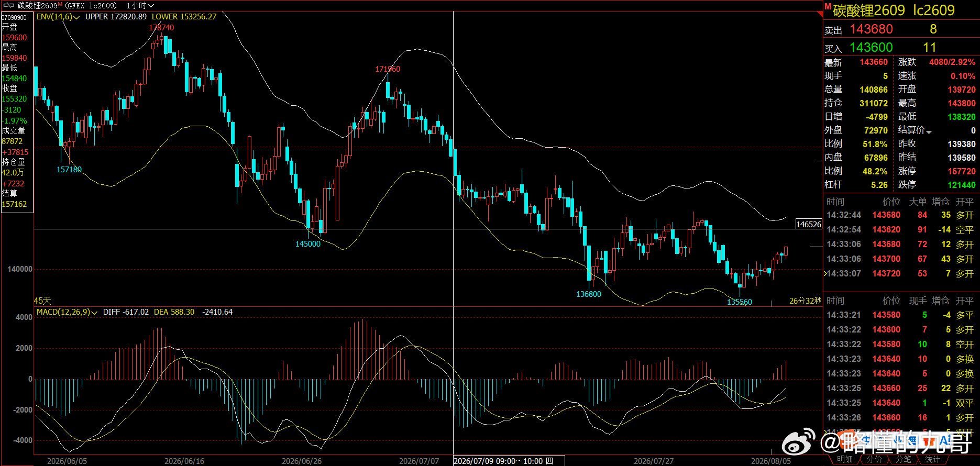Image resolution: width=980 pixels, height=466 pixels.
Task: Click the 现手 column header in the tick list
Action: (918, 301)
